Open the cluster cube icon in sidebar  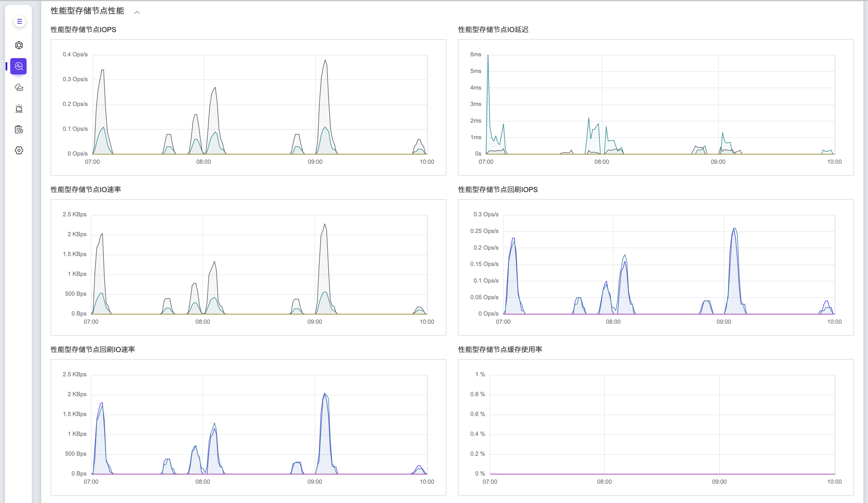pos(19,45)
